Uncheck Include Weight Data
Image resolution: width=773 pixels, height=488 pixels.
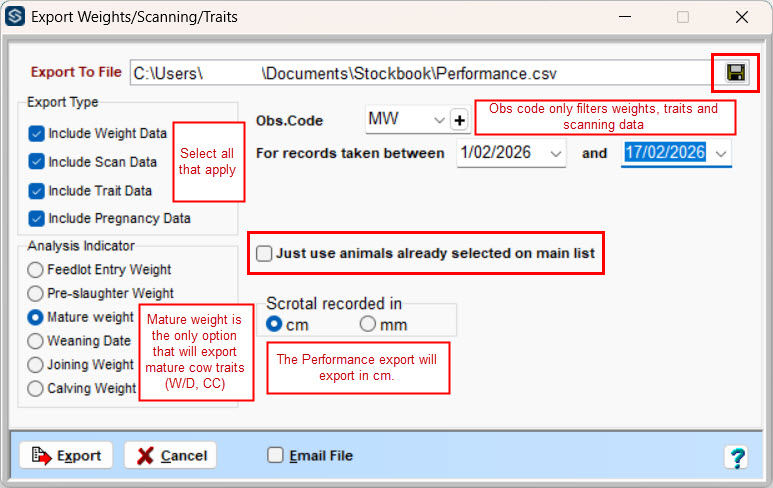click(37, 133)
